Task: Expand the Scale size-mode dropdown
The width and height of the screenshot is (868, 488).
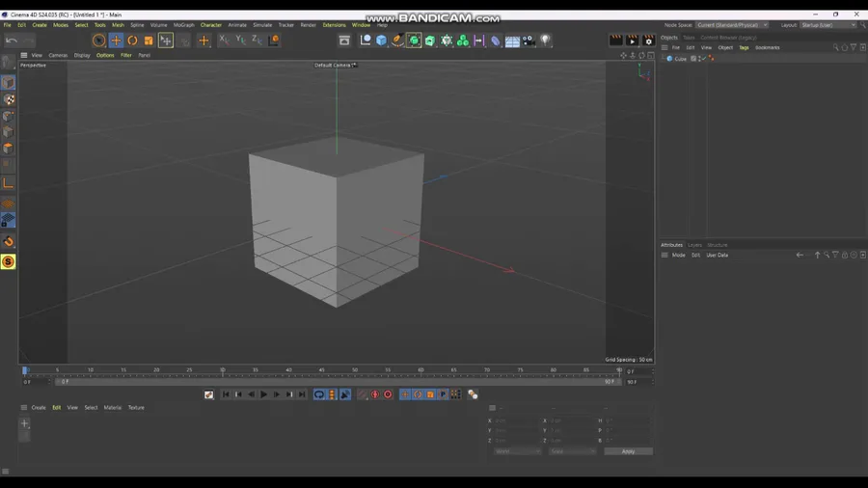Action: click(x=572, y=451)
